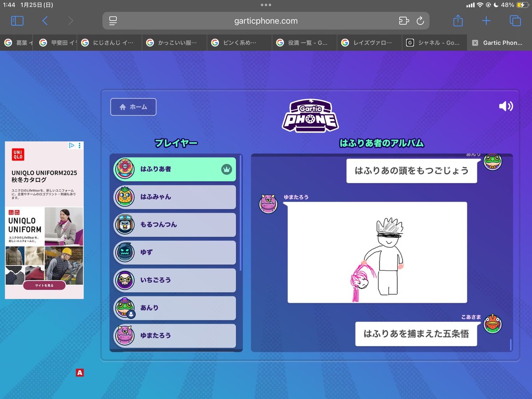
Task: Switch to the シャネル tab
Action: [x=434, y=43]
